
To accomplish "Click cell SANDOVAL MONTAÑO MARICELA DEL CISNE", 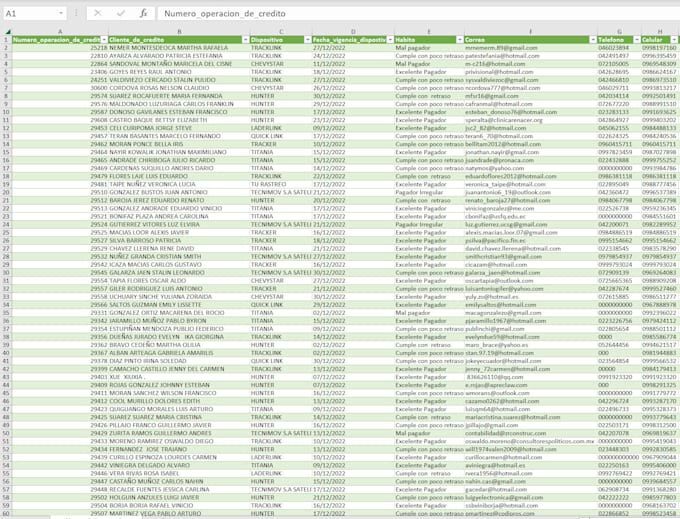I will (x=179, y=64).
